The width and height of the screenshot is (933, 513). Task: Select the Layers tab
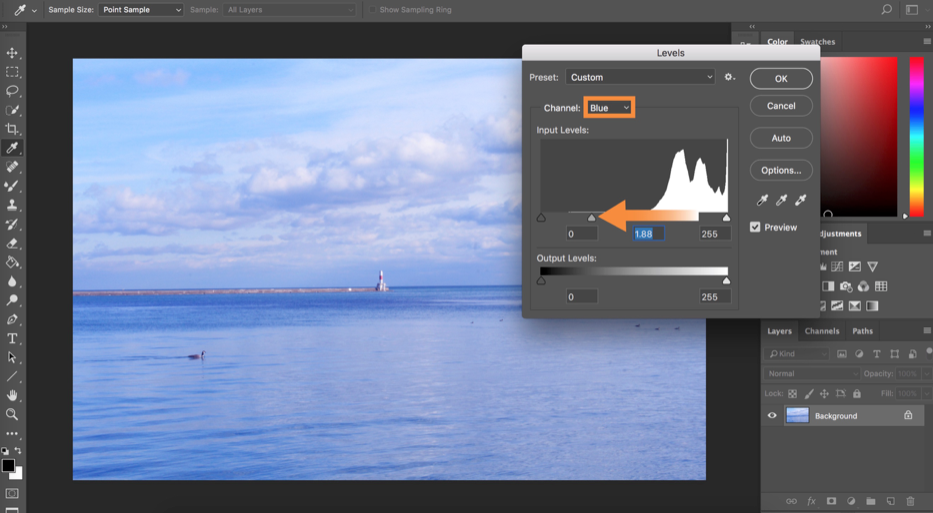pos(779,331)
